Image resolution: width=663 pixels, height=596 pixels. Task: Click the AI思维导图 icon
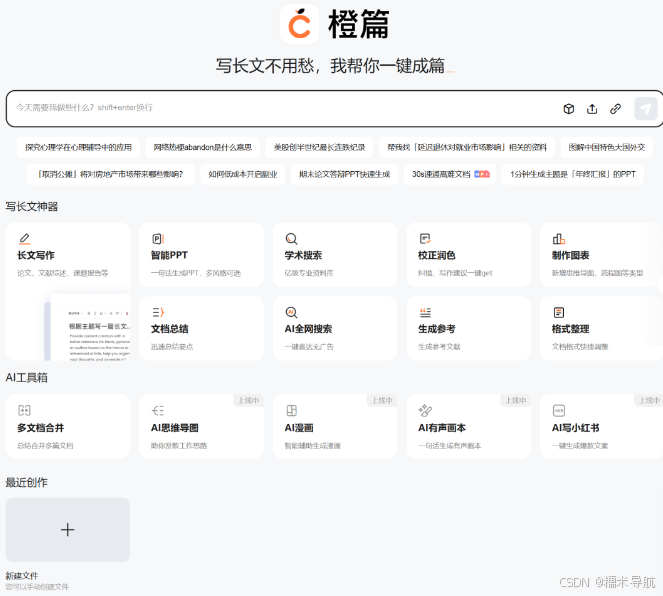[x=158, y=410]
